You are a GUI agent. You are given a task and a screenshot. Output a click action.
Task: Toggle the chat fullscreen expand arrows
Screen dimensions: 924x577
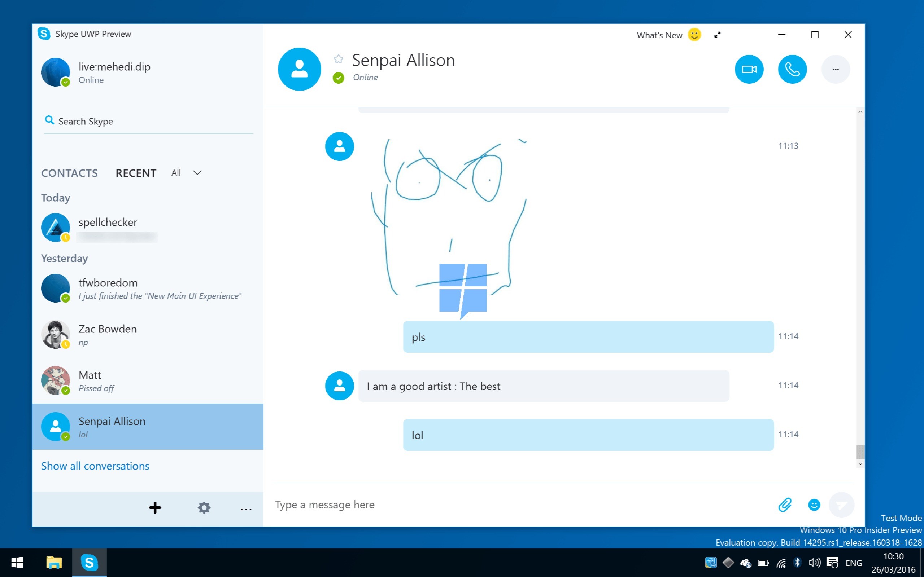pyautogui.click(x=718, y=35)
